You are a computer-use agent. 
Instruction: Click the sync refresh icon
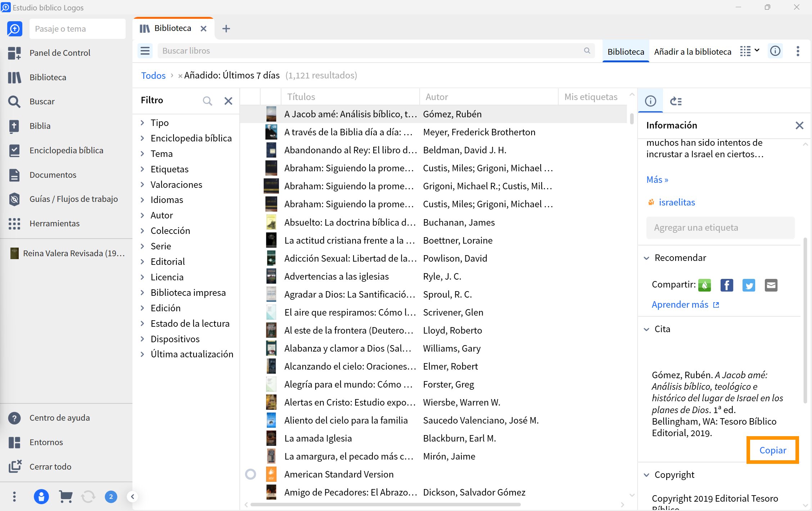coord(88,497)
